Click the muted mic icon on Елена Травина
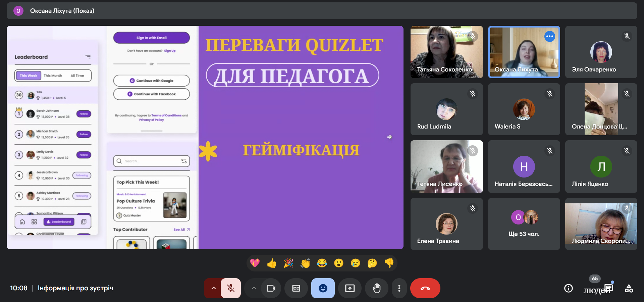The width and height of the screenshot is (644, 302). pyautogui.click(x=473, y=208)
